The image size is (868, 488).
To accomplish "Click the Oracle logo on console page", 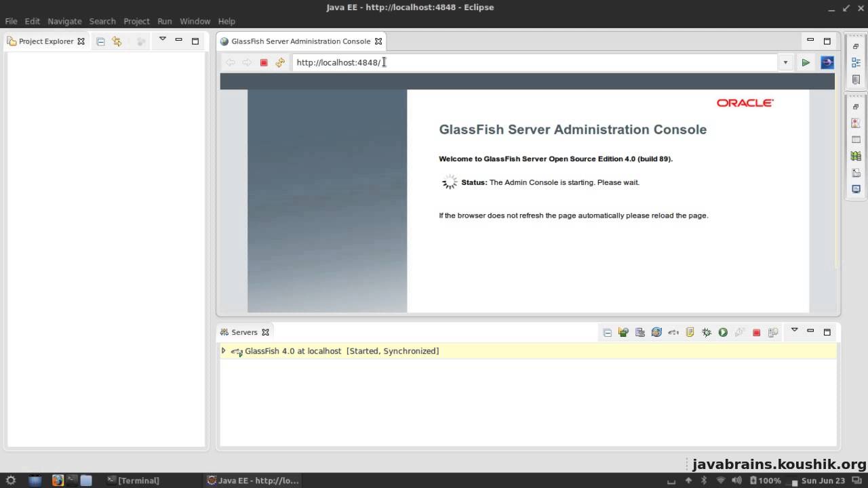I will [x=745, y=103].
